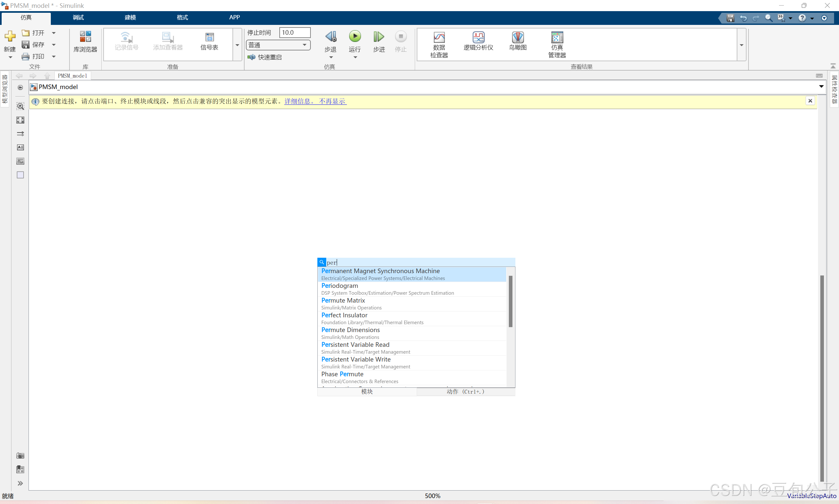Viewport: 839px width, 504px height.
Task: Click the Step Back (步退) icon
Action: click(x=330, y=37)
